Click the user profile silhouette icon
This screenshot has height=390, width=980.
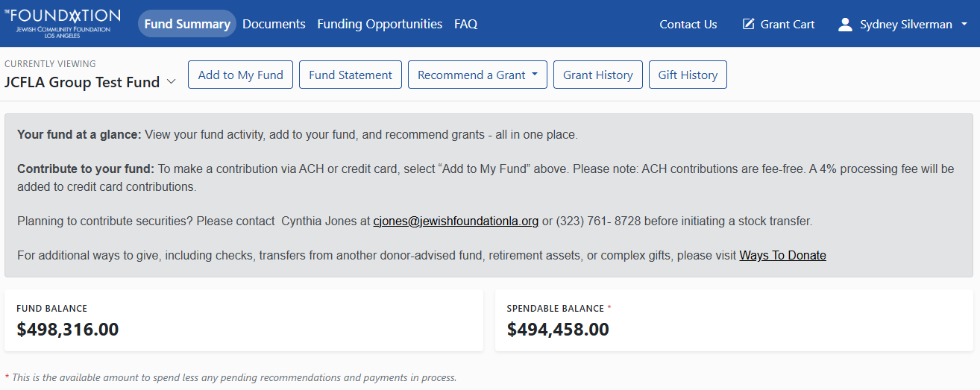tap(845, 25)
